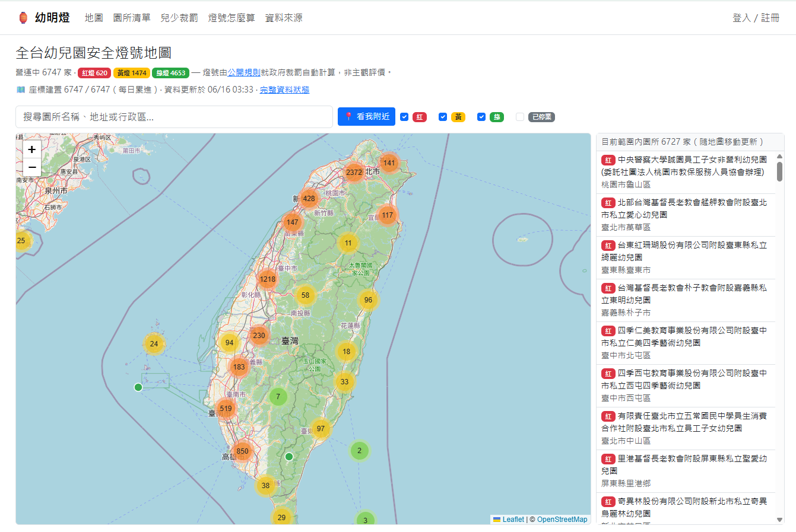Click the 看我附近 near me button
The image size is (796, 532).
pyautogui.click(x=366, y=117)
